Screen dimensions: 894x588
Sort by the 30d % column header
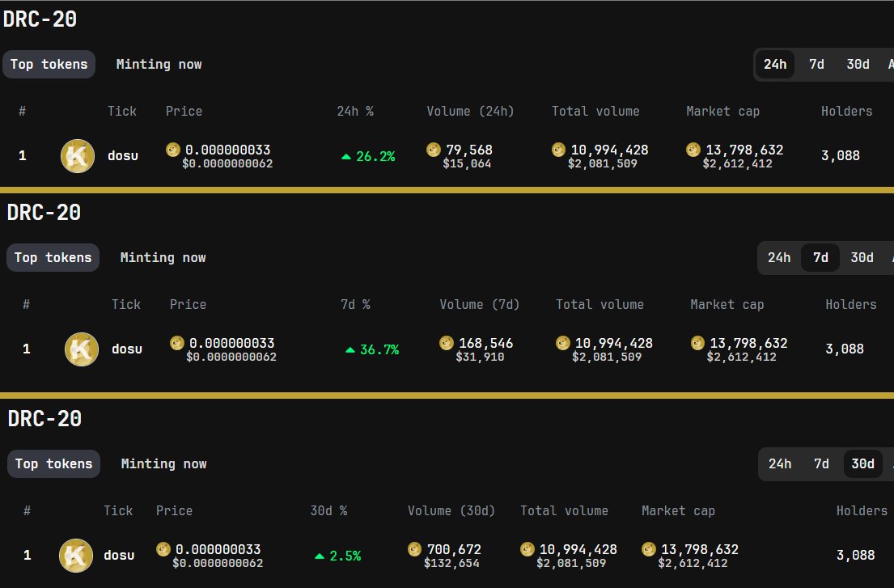point(329,510)
